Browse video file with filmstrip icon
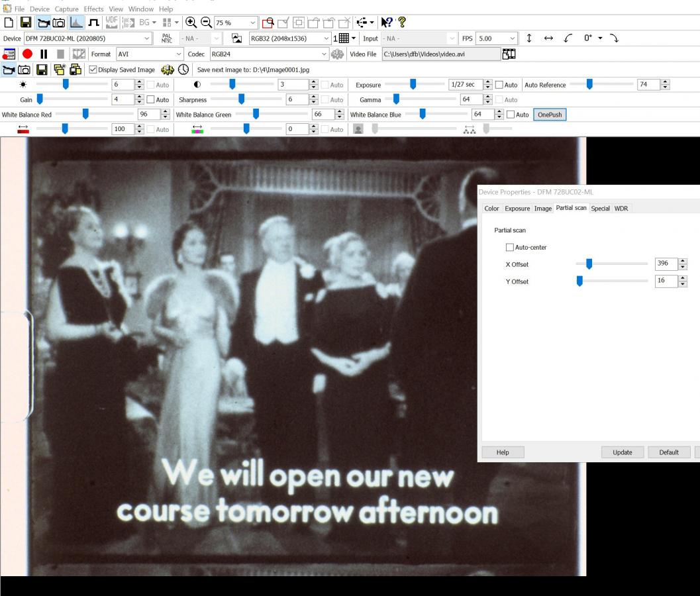The width and height of the screenshot is (700, 596). [509, 54]
